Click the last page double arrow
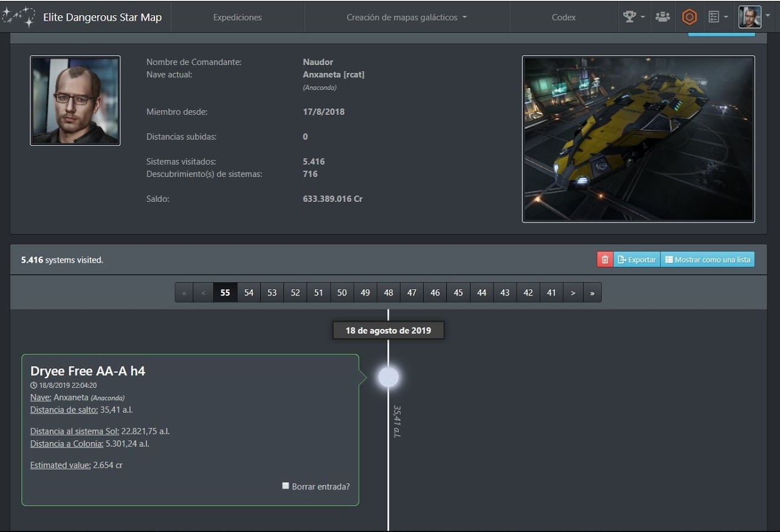The width and height of the screenshot is (780, 532). (x=592, y=292)
